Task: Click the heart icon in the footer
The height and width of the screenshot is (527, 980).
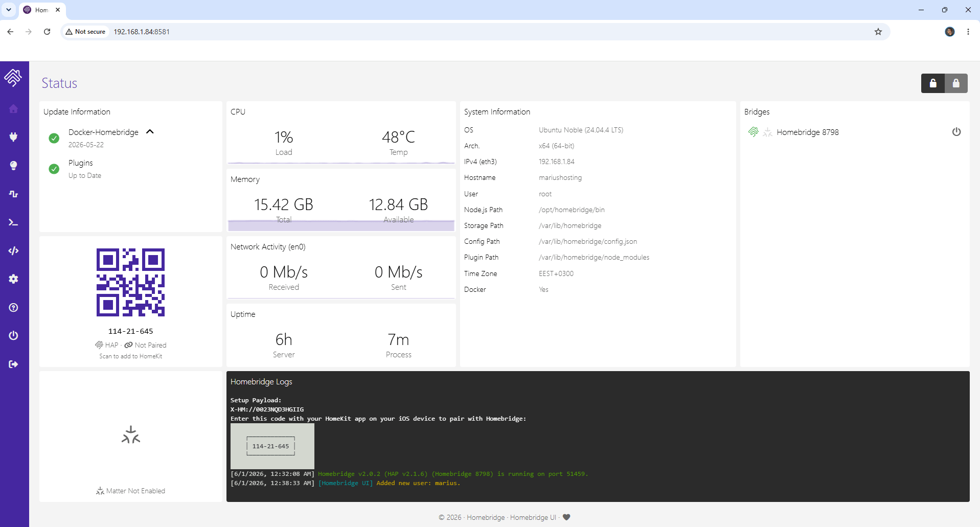Action: pyautogui.click(x=566, y=517)
